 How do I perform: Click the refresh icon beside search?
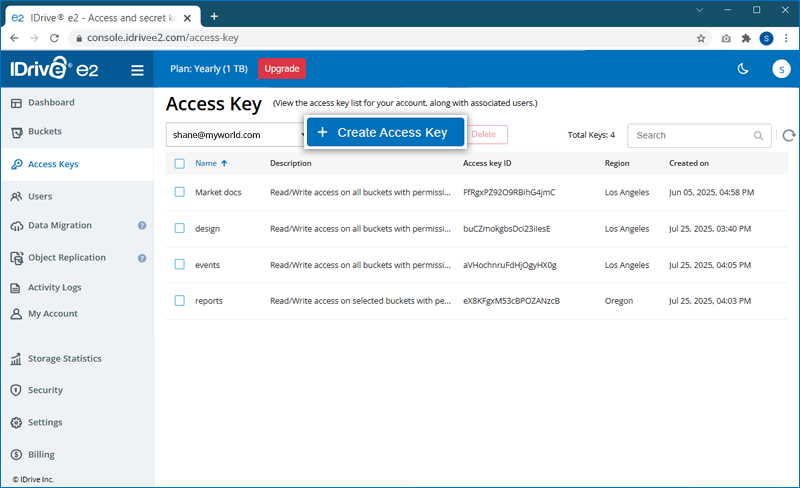[788, 136]
